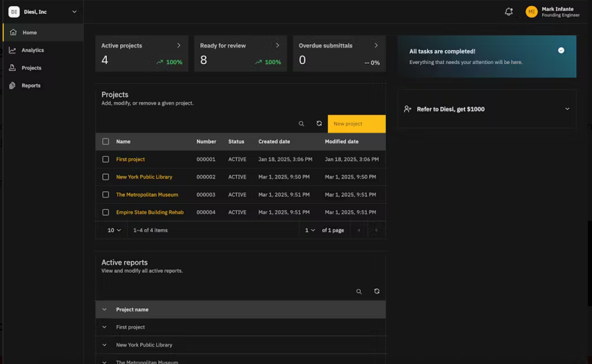Open The Metropolitan Museum project link

click(x=147, y=195)
